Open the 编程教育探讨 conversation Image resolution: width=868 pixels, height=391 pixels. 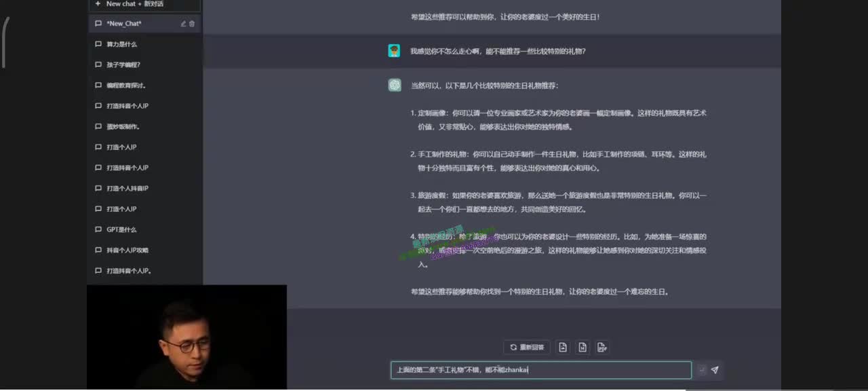coord(126,86)
